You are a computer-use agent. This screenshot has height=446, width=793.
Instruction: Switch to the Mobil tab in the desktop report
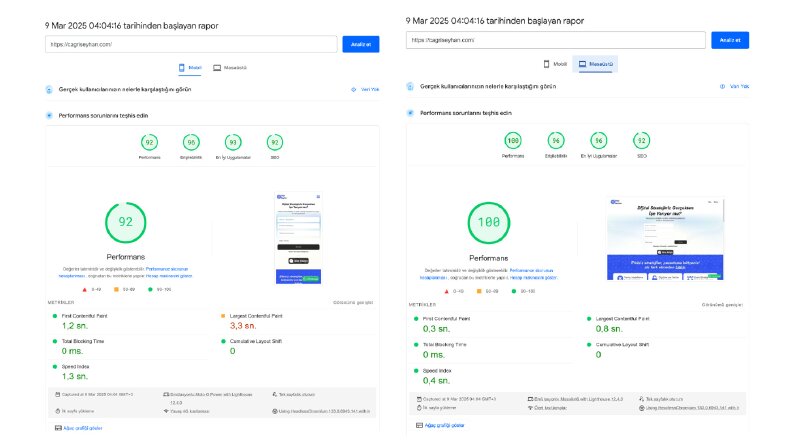coord(555,64)
